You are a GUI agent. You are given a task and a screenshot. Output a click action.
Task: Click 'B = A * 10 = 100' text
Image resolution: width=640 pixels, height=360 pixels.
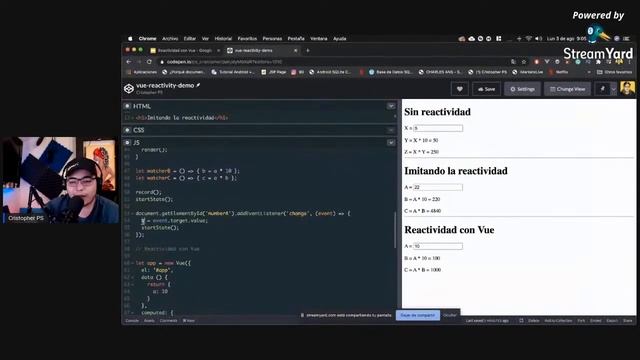(422, 258)
